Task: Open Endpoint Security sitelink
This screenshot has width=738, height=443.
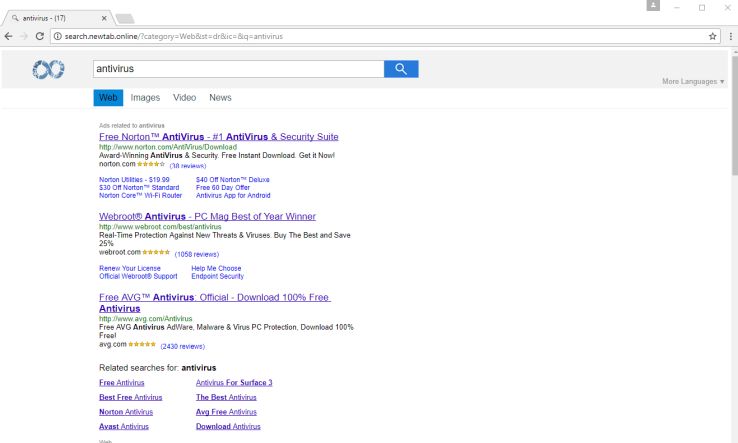Action: pyautogui.click(x=217, y=276)
